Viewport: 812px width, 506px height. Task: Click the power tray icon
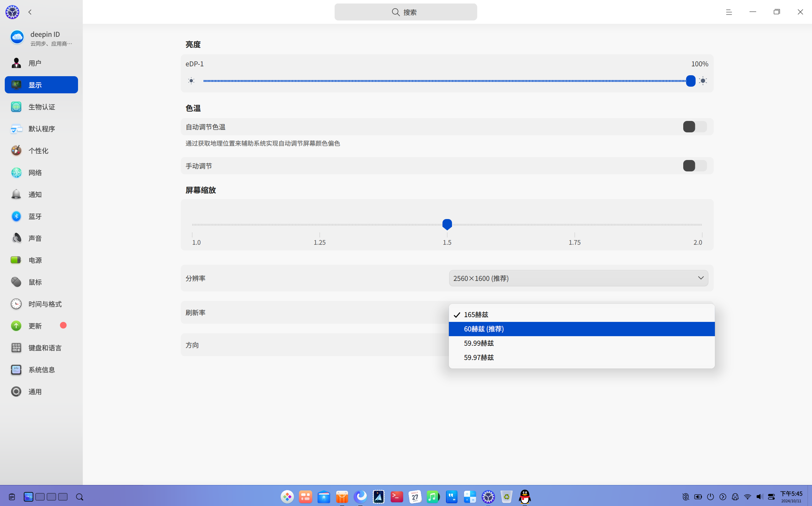coord(710,496)
